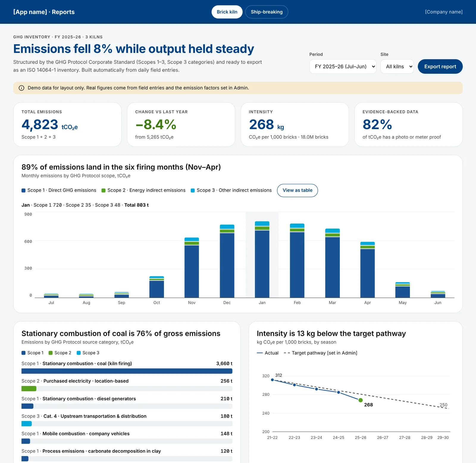The width and height of the screenshot is (476, 463).
Task: Click the Purchased electricity 256 t bar
Action: coord(29,389)
